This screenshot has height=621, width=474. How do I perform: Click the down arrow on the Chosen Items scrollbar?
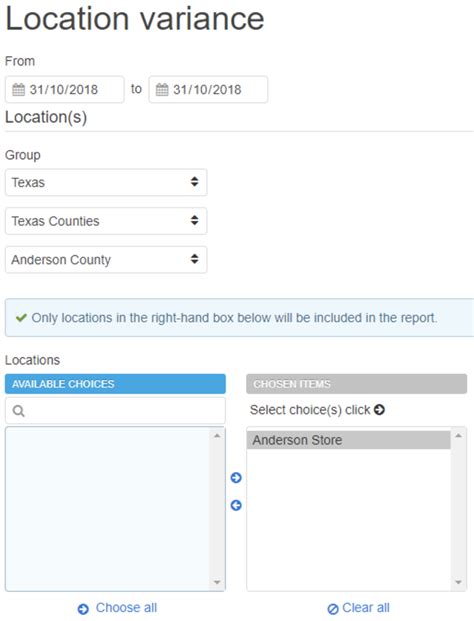[459, 582]
